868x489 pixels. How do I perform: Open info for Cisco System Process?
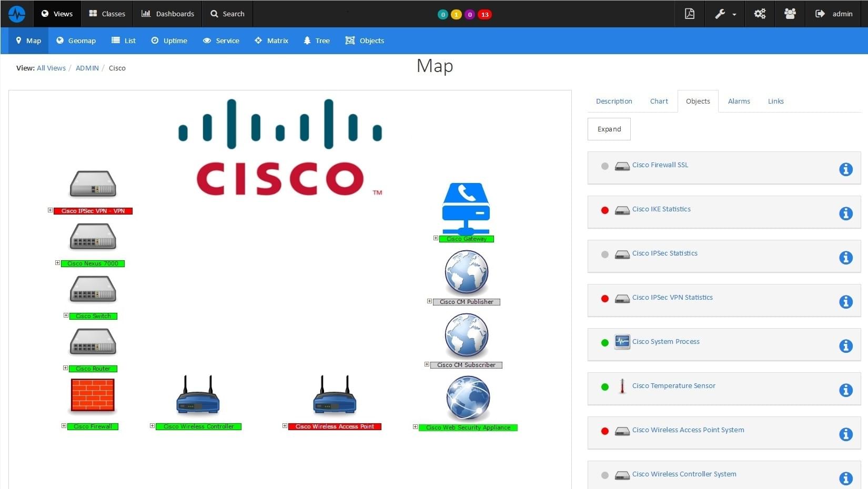pos(845,346)
